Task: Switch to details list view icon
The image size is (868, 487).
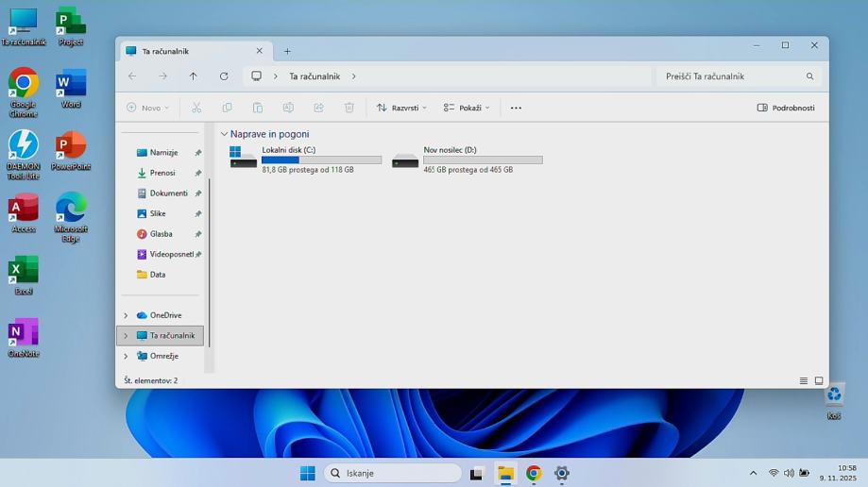Action: (x=803, y=380)
